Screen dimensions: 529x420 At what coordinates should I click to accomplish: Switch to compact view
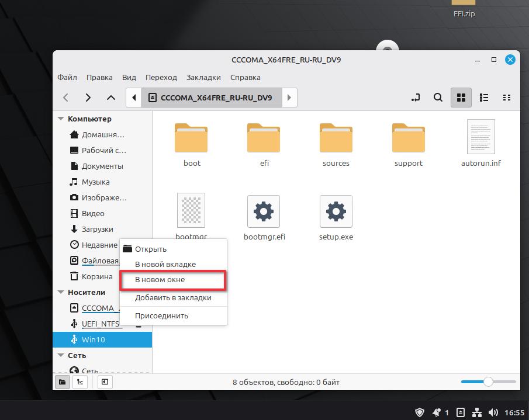pyautogui.click(x=507, y=98)
